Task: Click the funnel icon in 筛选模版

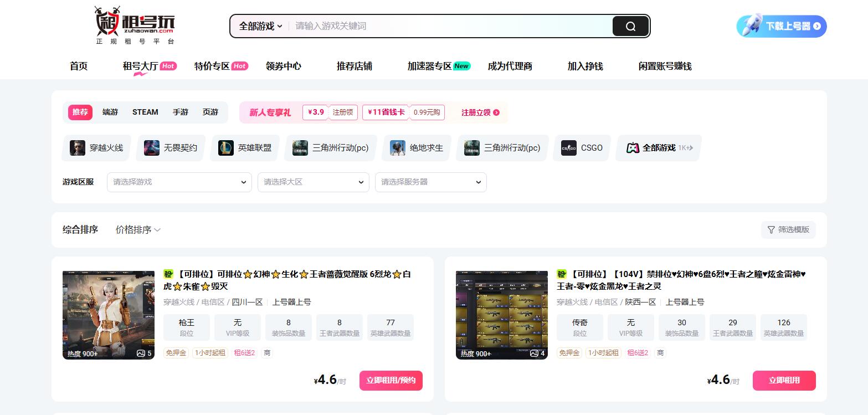Action: (771, 229)
